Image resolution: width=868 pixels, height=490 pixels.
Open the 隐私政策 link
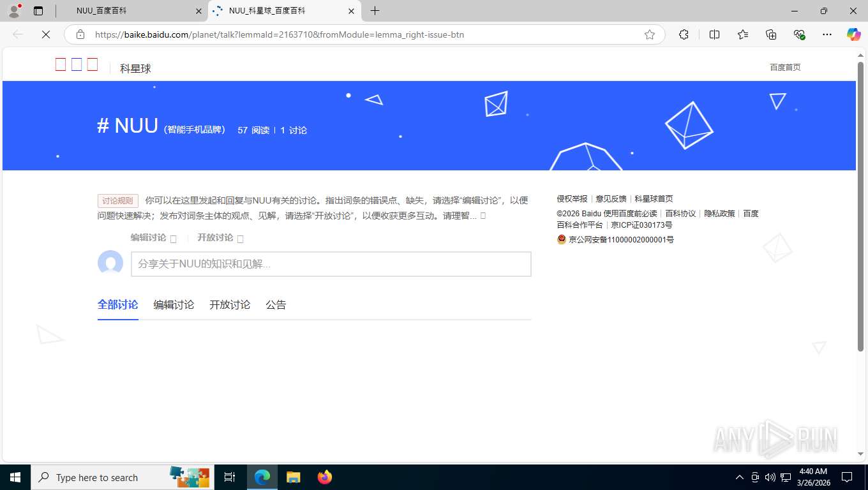pyautogui.click(x=719, y=214)
